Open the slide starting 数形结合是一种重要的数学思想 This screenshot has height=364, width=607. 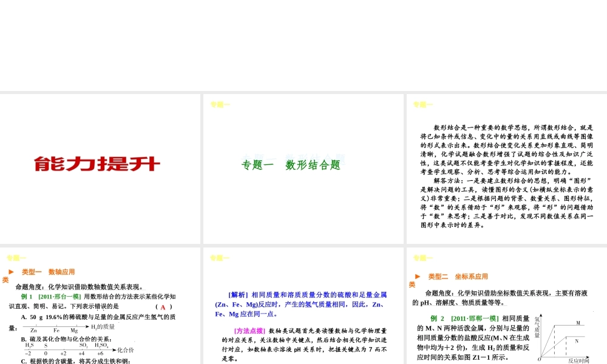(507, 169)
